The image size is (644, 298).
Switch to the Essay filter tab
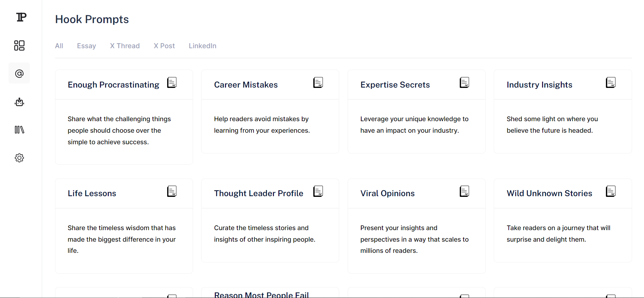pos(86,46)
